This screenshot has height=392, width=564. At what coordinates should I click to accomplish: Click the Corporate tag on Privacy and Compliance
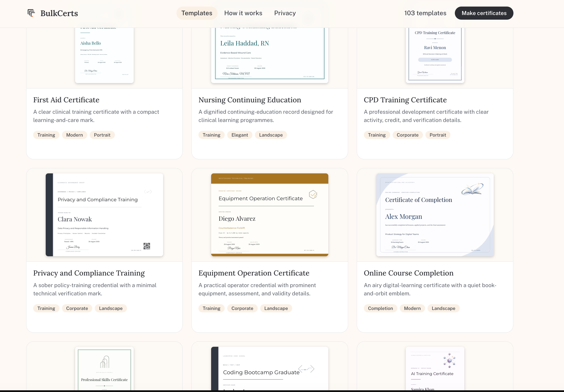point(77,308)
